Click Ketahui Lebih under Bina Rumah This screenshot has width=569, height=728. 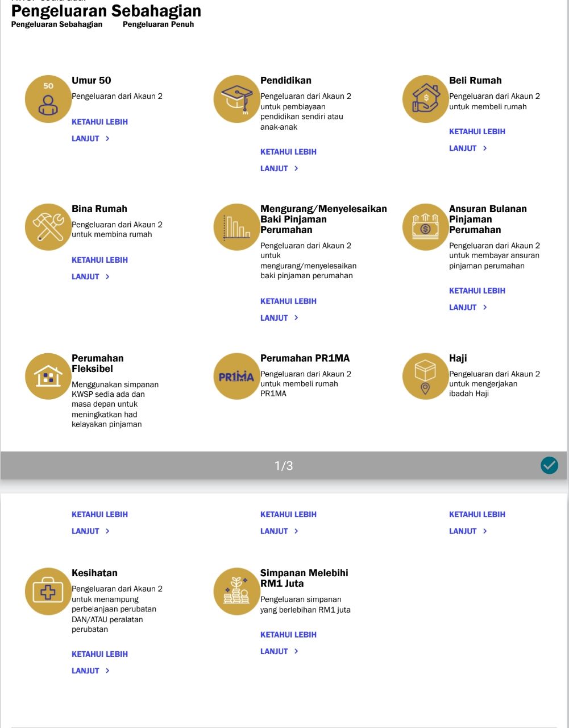point(100,260)
